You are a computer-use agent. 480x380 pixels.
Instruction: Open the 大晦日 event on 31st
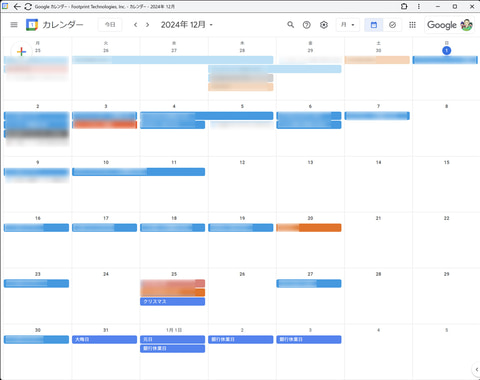pyautogui.click(x=104, y=339)
